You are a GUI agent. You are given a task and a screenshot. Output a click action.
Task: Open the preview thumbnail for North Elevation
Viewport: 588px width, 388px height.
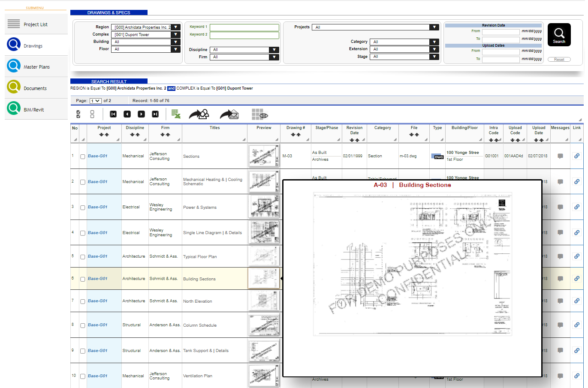point(263,301)
